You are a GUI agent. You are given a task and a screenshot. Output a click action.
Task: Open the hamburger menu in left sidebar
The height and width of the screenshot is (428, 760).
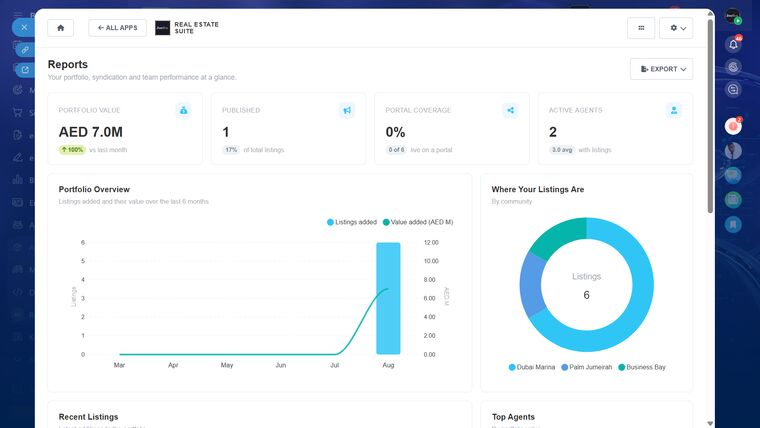18,15
